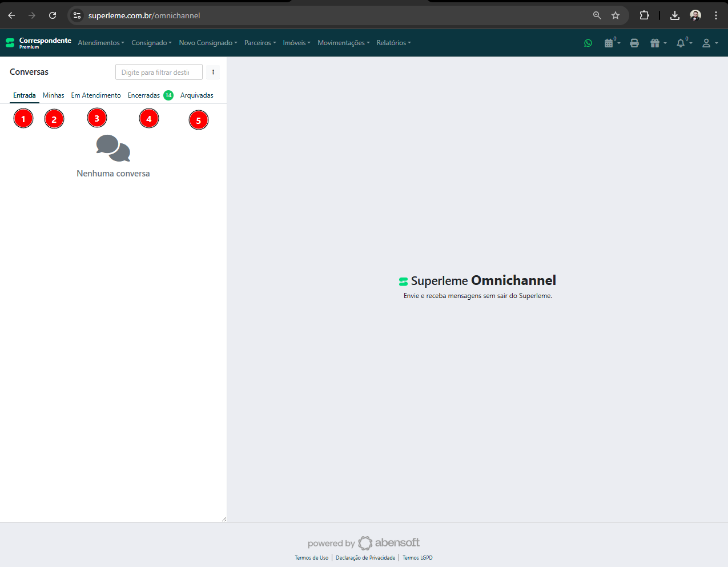
Task: Click the recipient filter input field
Action: coord(159,72)
